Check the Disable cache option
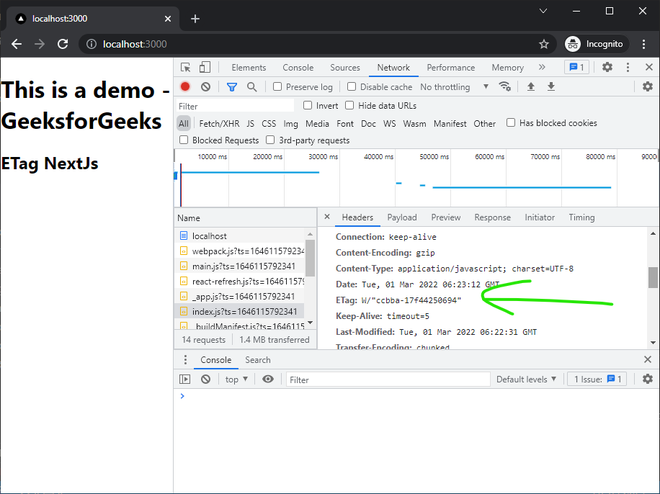This screenshot has height=494, width=660. [351, 87]
